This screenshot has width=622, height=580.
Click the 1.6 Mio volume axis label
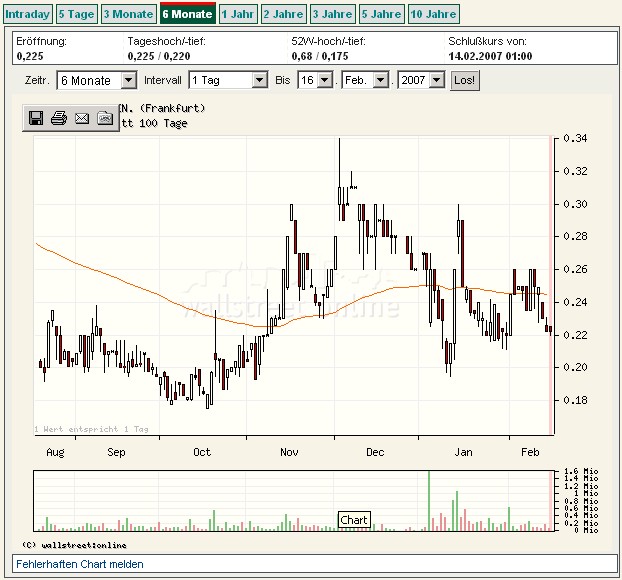pyautogui.click(x=581, y=471)
